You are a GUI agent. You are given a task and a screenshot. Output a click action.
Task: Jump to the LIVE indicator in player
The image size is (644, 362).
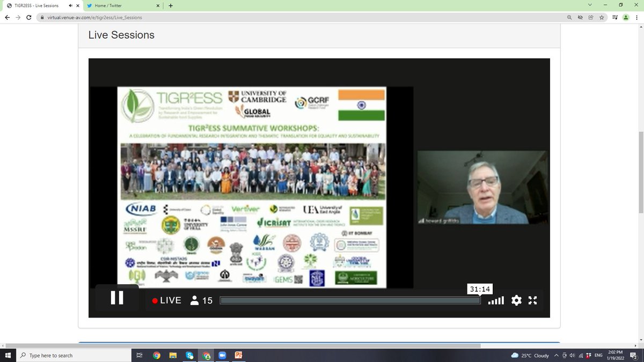[166, 300]
